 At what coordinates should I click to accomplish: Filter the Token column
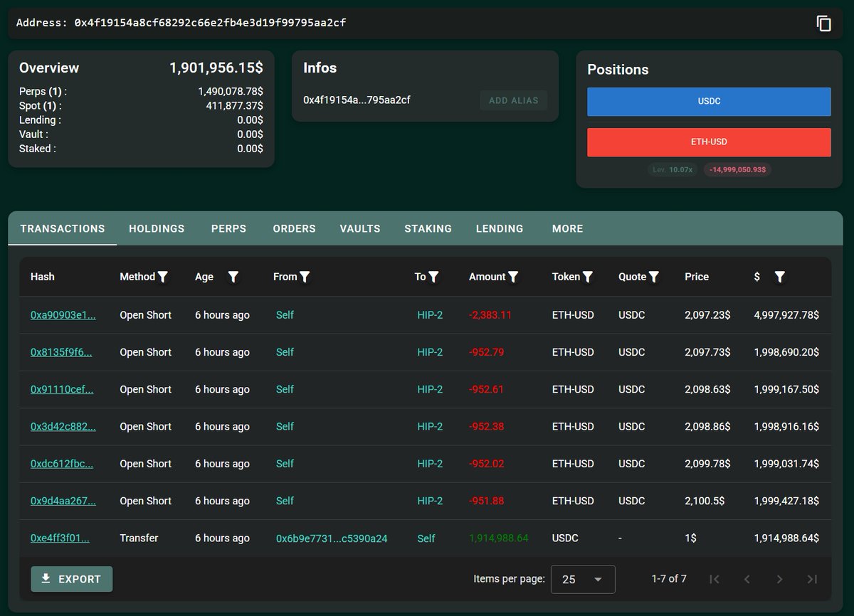[x=588, y=277]
